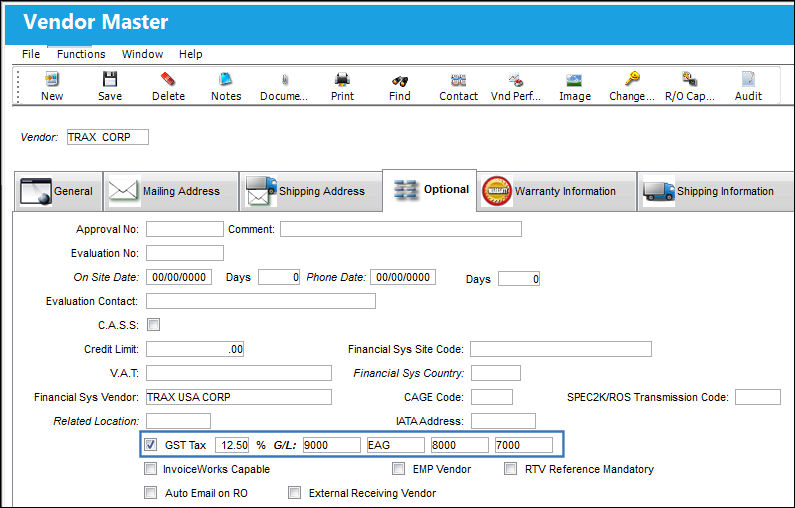Click the GST Tax percentage field 12.50

(232, 445)
